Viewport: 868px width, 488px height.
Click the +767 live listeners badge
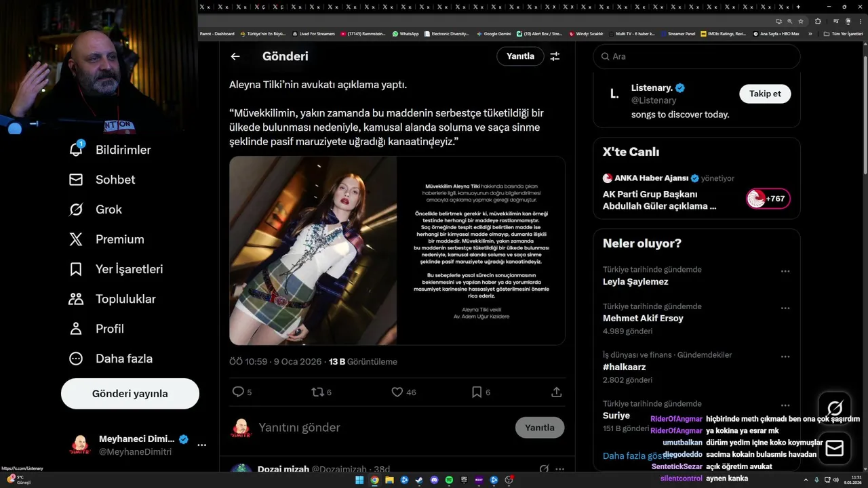pos(768,199)
